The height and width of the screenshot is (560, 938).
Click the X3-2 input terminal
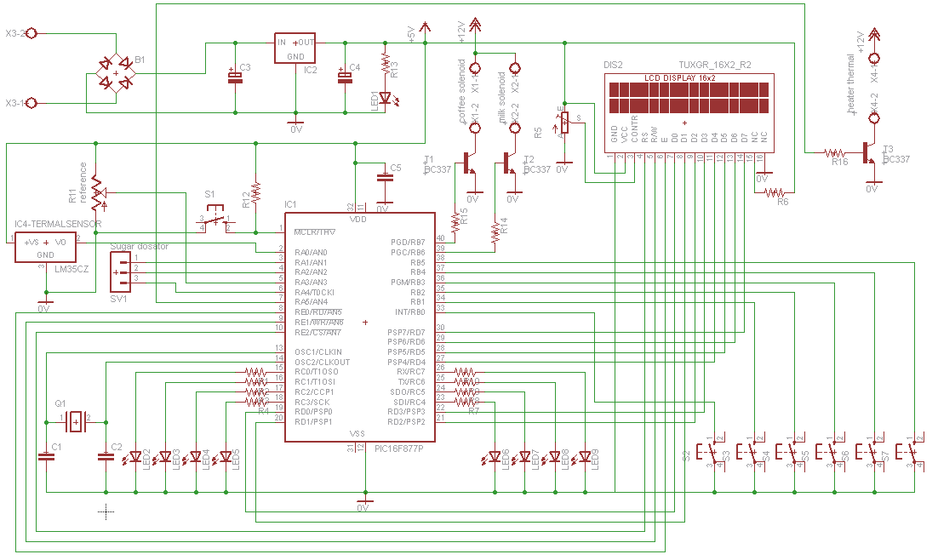[32, 33]
